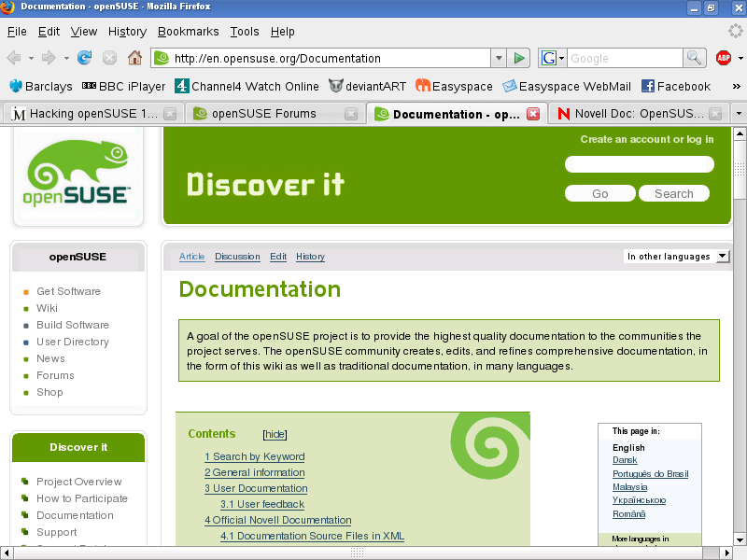Open the deviantART bookmark
This screenshot has height=560, width=747.
point(367,86)
